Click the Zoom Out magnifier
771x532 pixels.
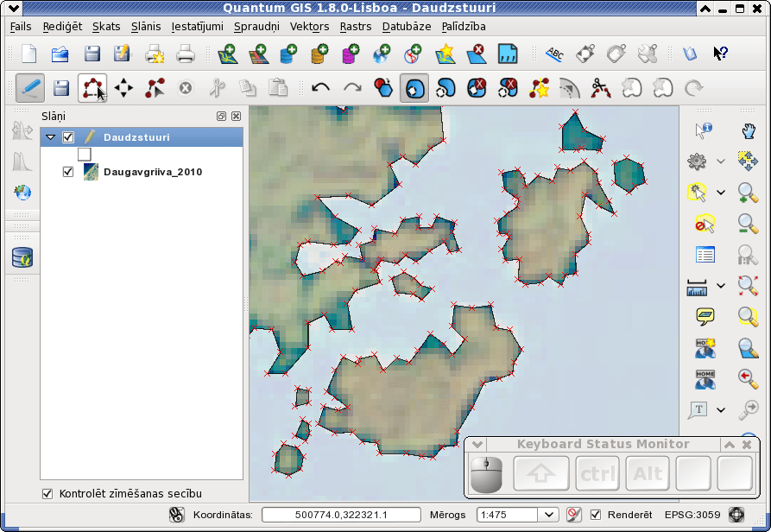point(748,224)
